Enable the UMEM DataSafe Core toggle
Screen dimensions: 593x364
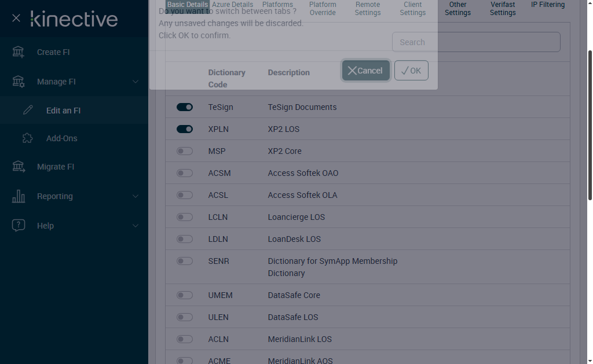[185, 295]
